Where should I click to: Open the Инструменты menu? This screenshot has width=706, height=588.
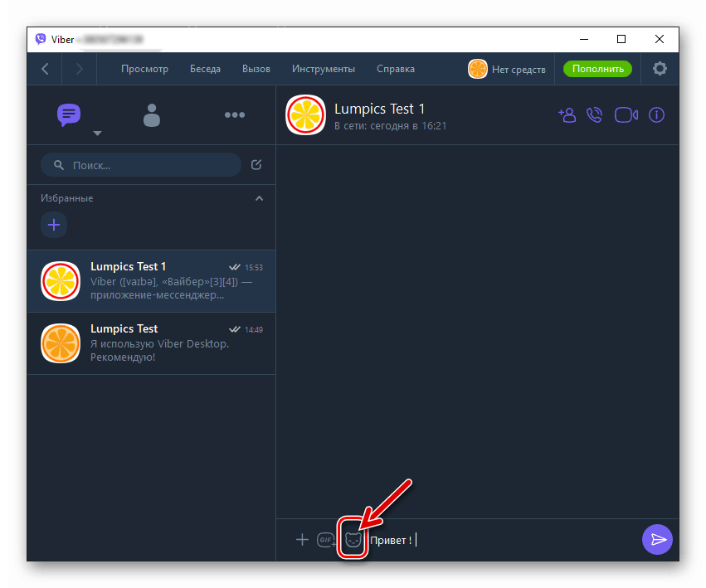(x=324, y=69)
